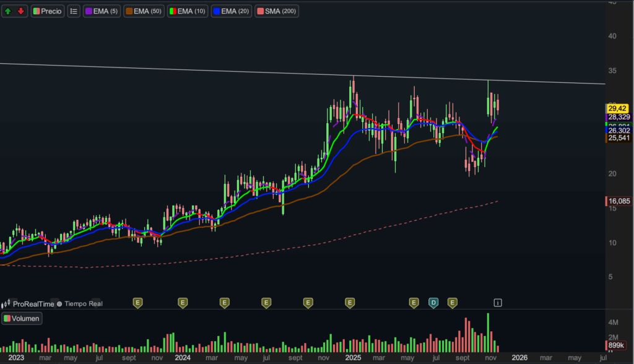The image size is (634, 364).
Task: Open the Precio settings
Action: pyautogui.click(x=47, y=11)
